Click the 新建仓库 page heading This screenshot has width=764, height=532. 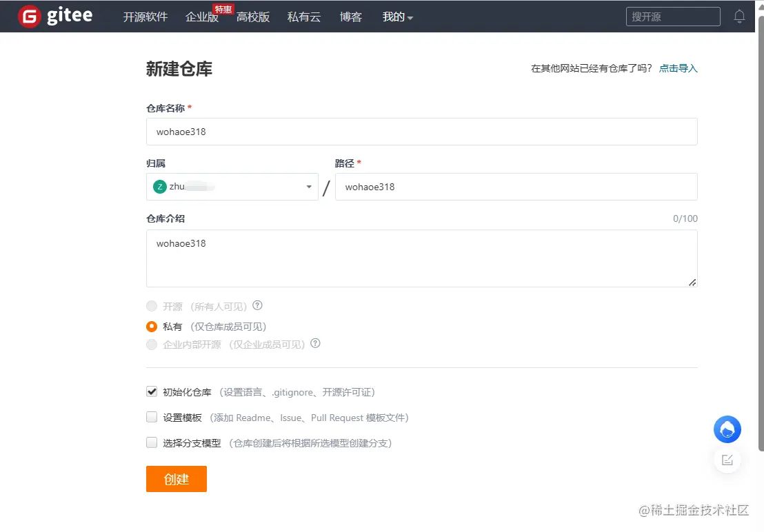click(x=179, y=69)
